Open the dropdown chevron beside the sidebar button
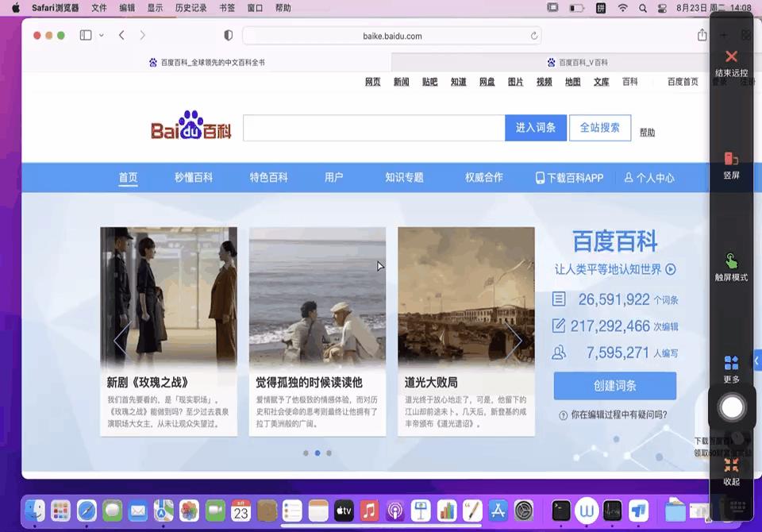Image resolution: width=762 pixels, height=532 pixels. (x=99, y=35)
